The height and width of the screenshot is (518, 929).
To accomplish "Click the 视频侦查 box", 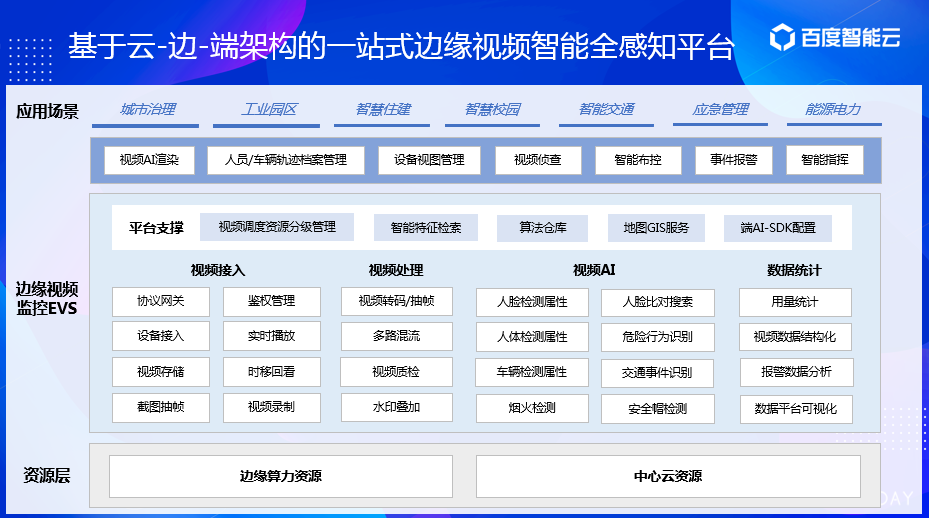I will point(537,160).
